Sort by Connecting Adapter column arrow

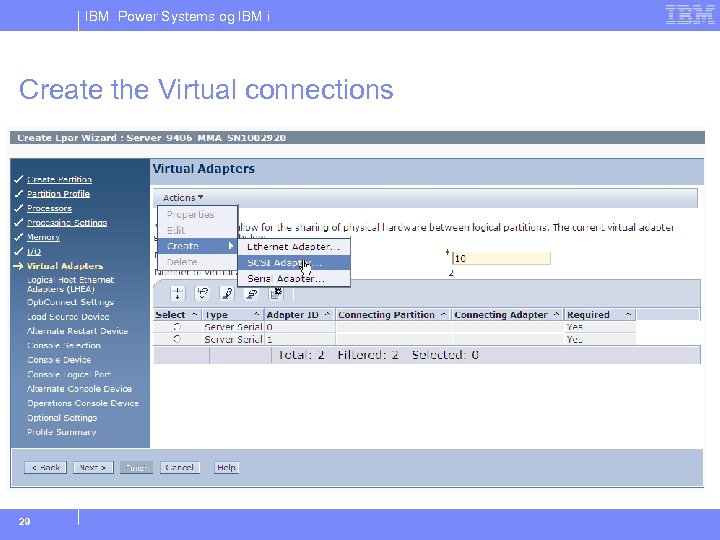click(556, 314)
